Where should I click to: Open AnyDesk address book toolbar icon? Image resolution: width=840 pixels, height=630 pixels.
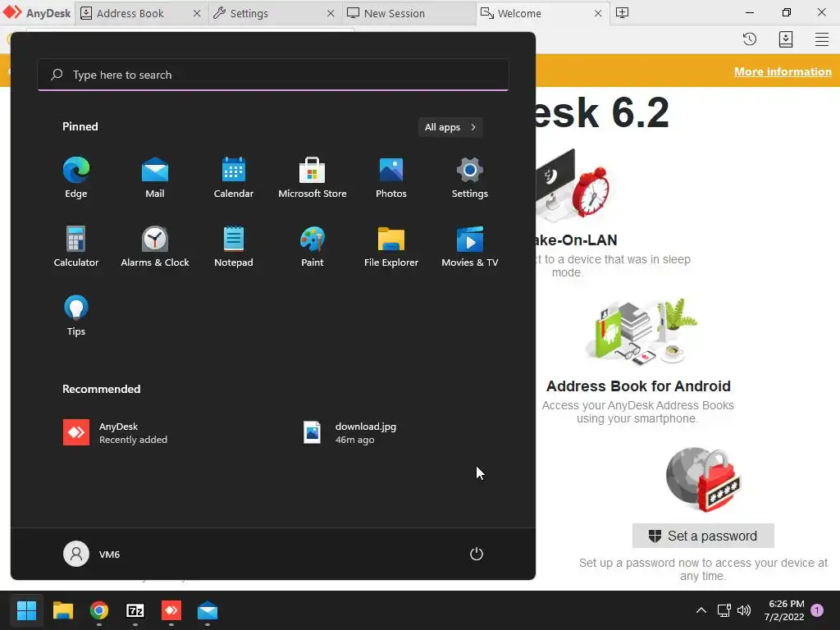[785, 39]
